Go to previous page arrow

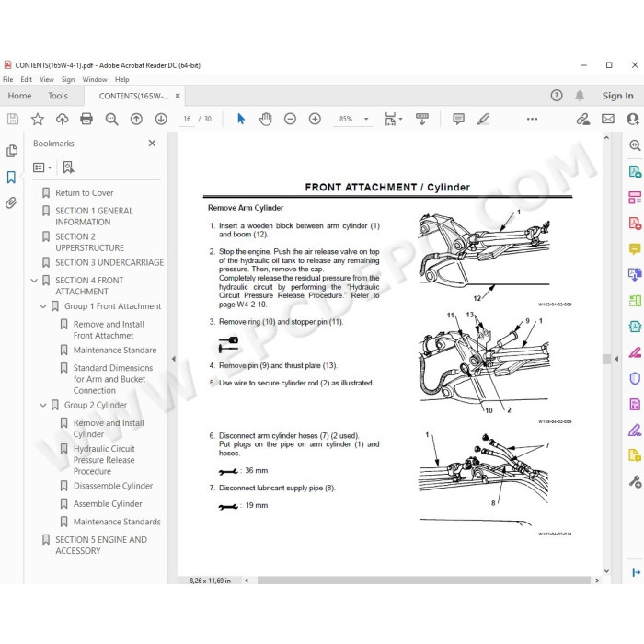pos(136,119)
